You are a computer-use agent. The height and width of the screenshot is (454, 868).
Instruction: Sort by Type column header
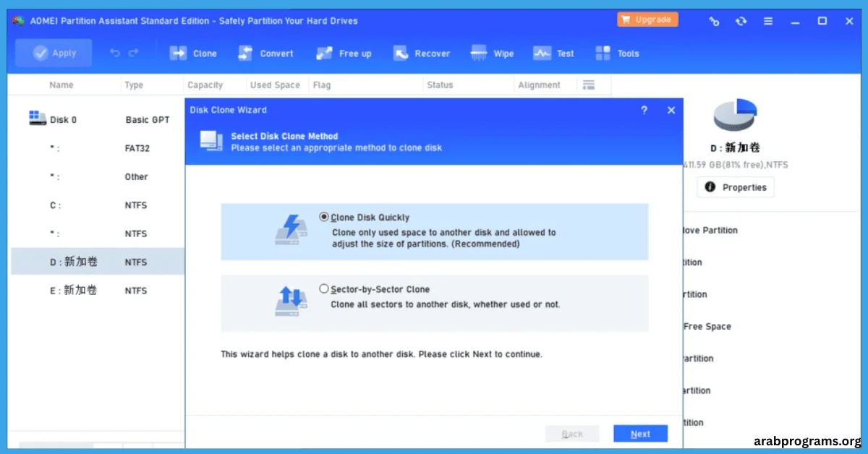pos(134,85)
